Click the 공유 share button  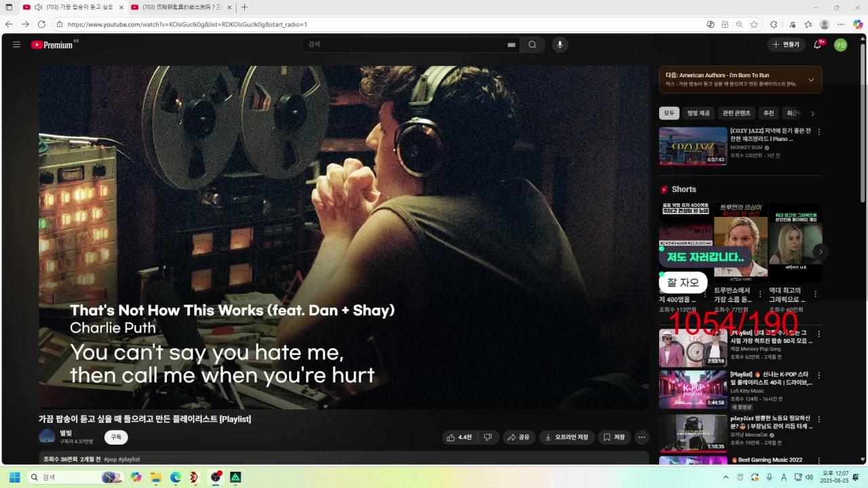pos(519,437)
